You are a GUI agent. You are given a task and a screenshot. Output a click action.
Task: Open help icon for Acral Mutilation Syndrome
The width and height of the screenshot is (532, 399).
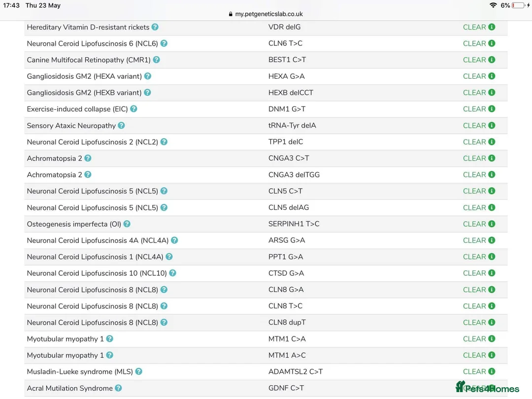coord(119,388)
